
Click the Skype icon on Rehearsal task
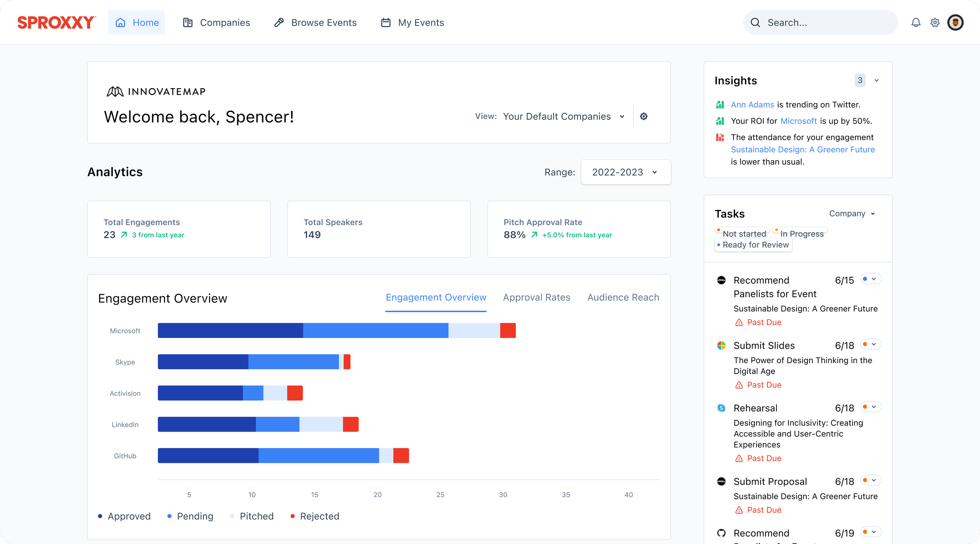721,408
